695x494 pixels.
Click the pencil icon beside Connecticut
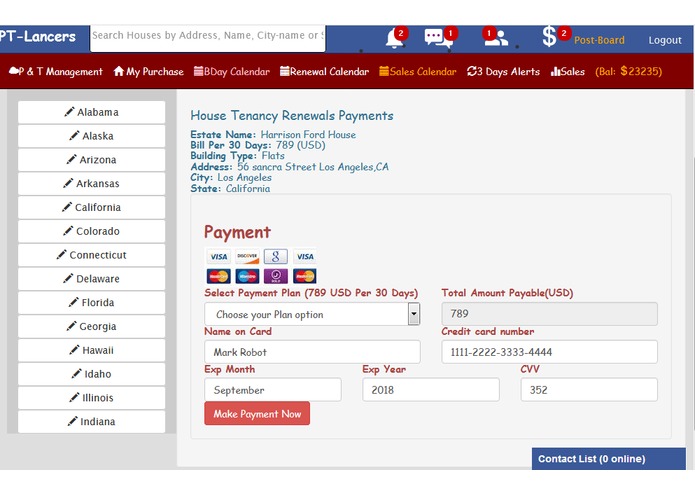[62, 255]
